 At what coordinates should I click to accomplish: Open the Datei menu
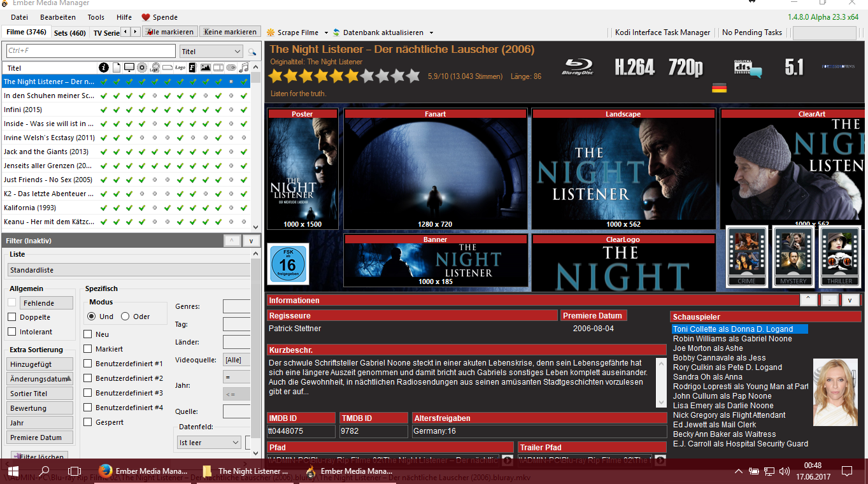point(20,17)
